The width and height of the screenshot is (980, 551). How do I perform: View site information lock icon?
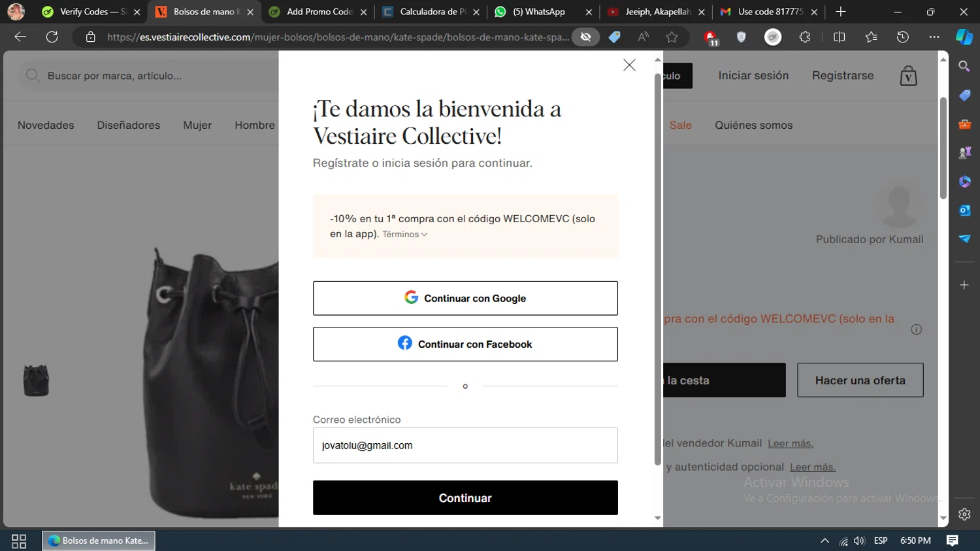coord(91,37)
